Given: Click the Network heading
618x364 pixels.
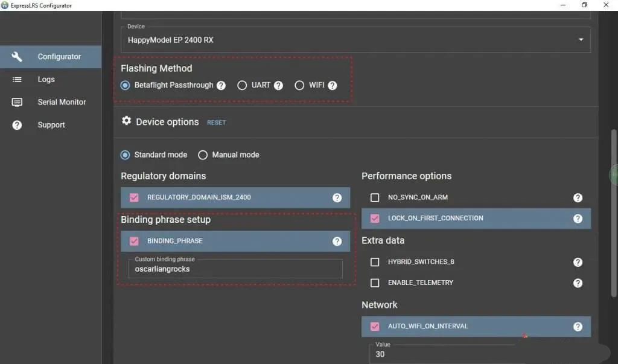Looking at the screenshot, I should [x=379, y=305].
